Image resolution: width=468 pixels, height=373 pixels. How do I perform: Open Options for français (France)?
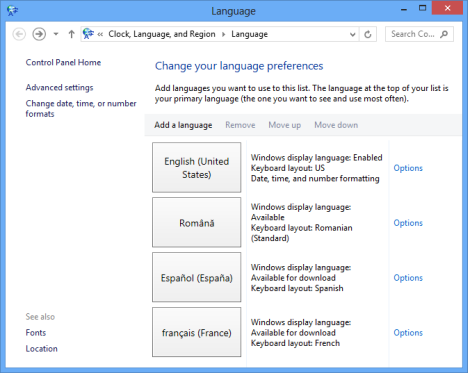(x=408, y=333)
